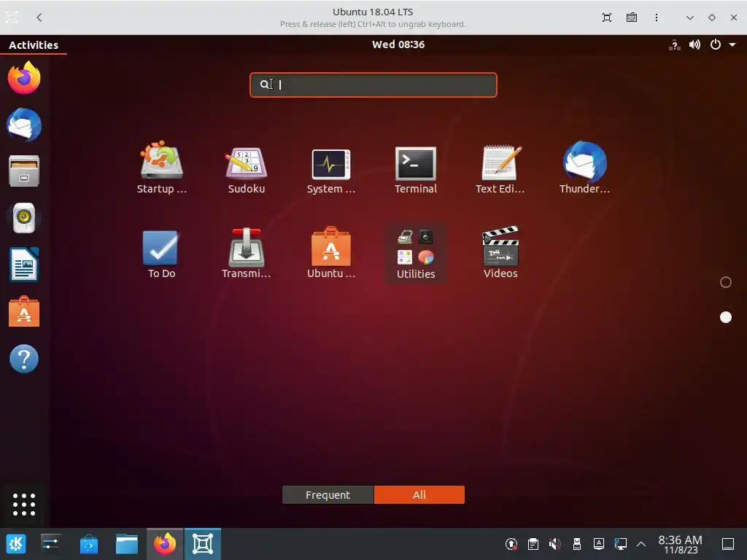Open the clock Wed 08:36 menu

click(398, 44)
